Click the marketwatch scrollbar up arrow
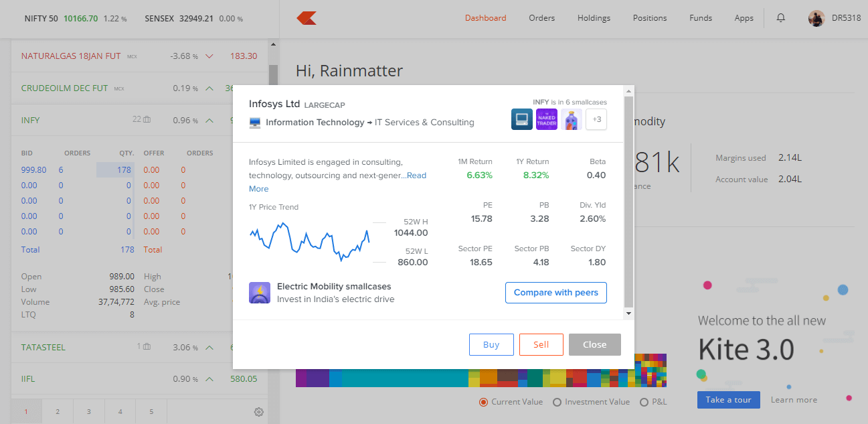The width and height of the screenshot is (868, 424). click(x=273, y=46)
